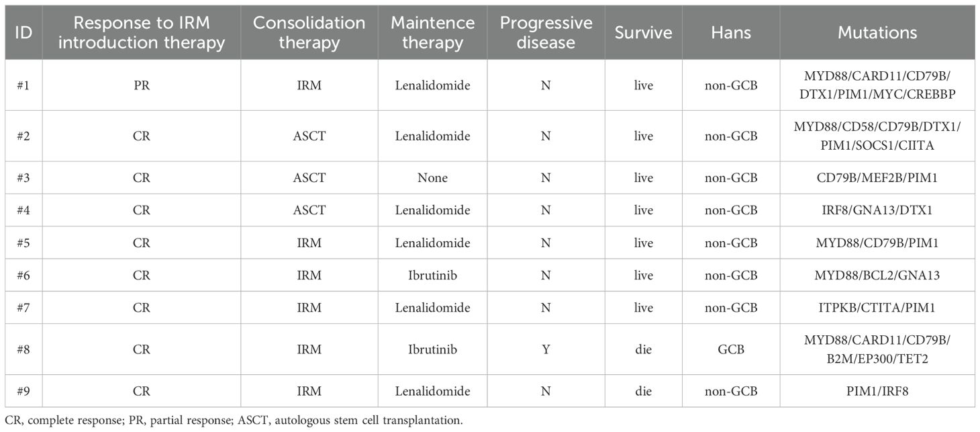Select the PR response cell
The image size is (980, 432).
pos(142,85)
